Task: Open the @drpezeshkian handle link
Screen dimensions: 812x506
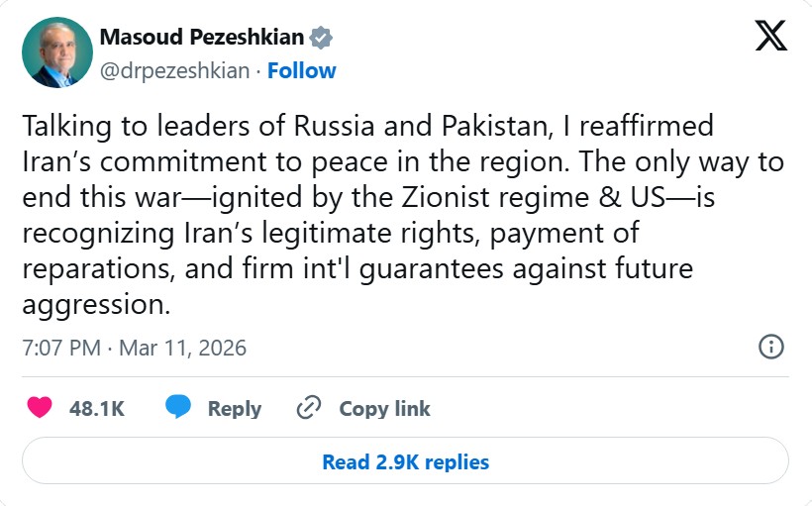Action: point(174,70)
